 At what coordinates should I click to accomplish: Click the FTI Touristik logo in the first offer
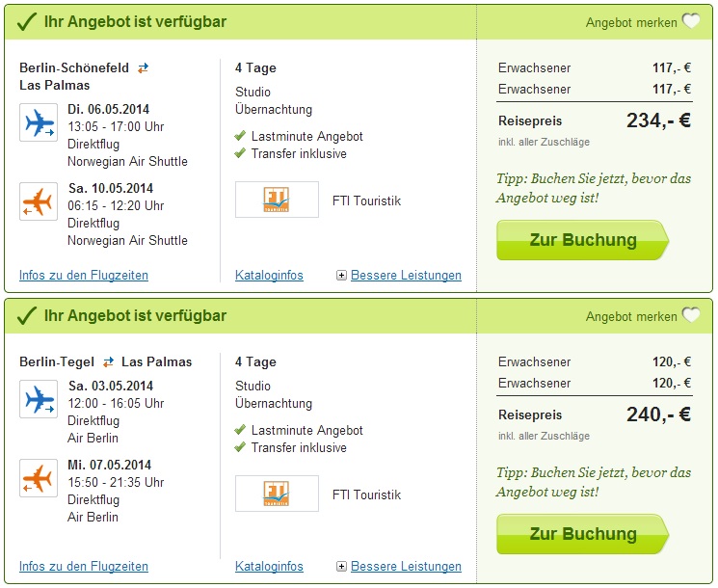click(x=277, y=200)
